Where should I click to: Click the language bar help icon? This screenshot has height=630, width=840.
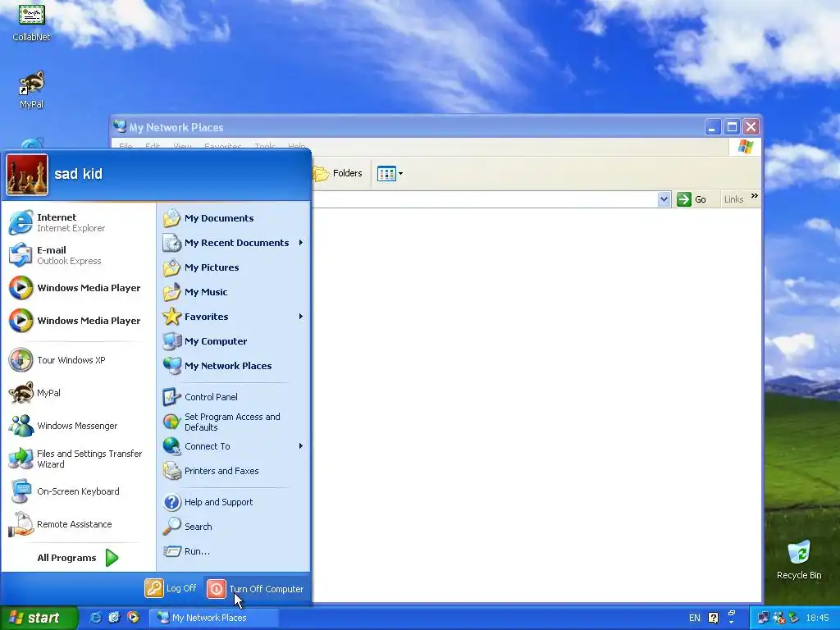713,619
